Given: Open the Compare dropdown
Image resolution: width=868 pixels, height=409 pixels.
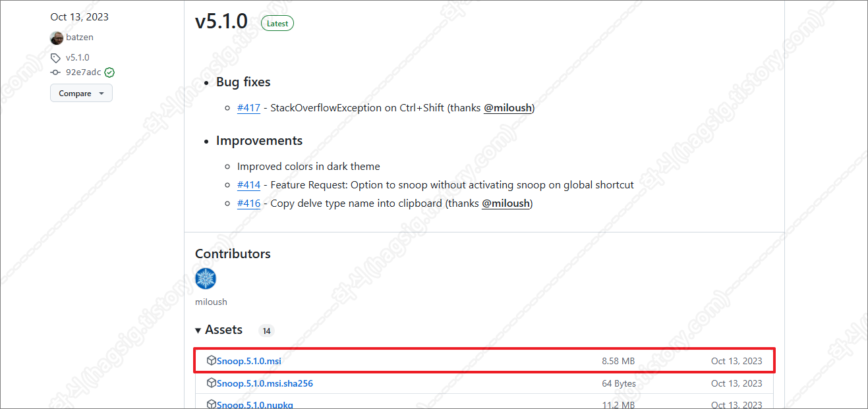Looking at the screenshot, I should point(81,94).
